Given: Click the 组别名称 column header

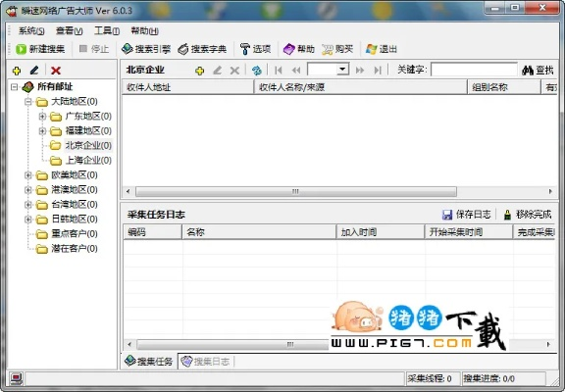Looking at the screenshot, I should 504,87.
